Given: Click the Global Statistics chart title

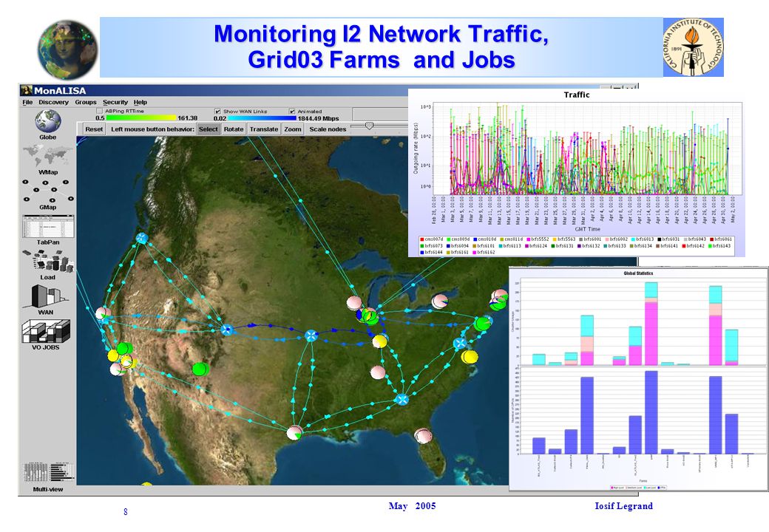Looking at the screenshot, I should pos(638,273).
